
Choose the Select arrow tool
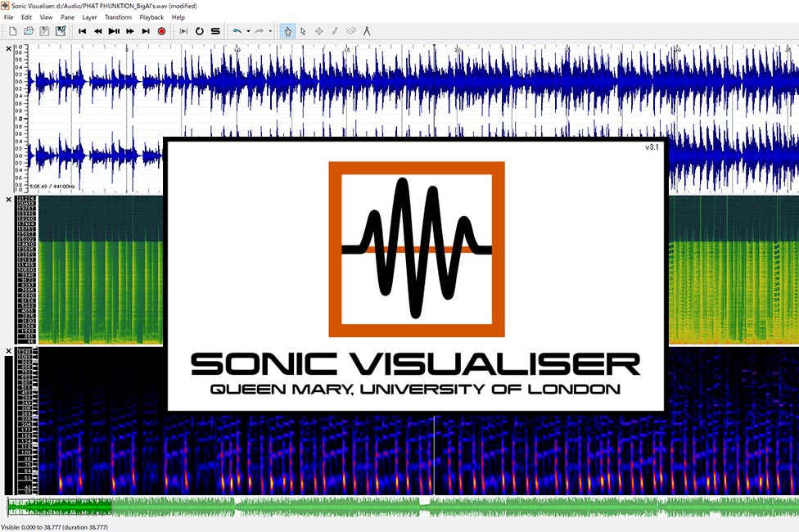(303, 31)
